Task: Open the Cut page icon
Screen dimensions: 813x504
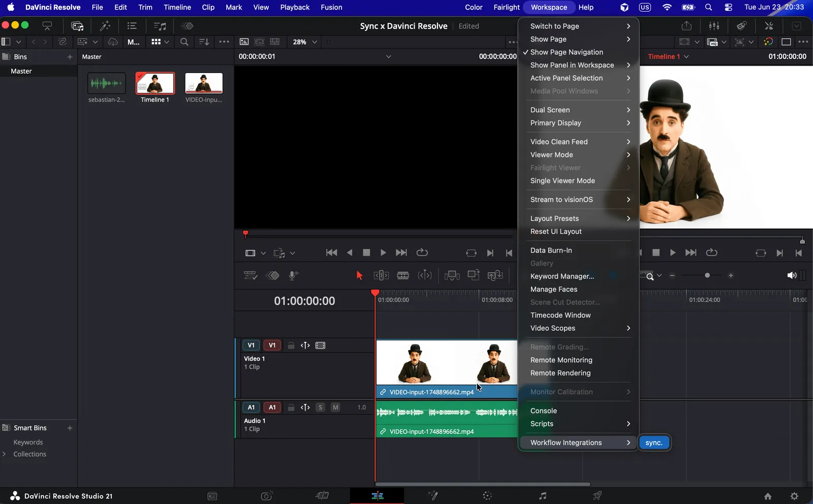Action: click(x=322, y=496)
